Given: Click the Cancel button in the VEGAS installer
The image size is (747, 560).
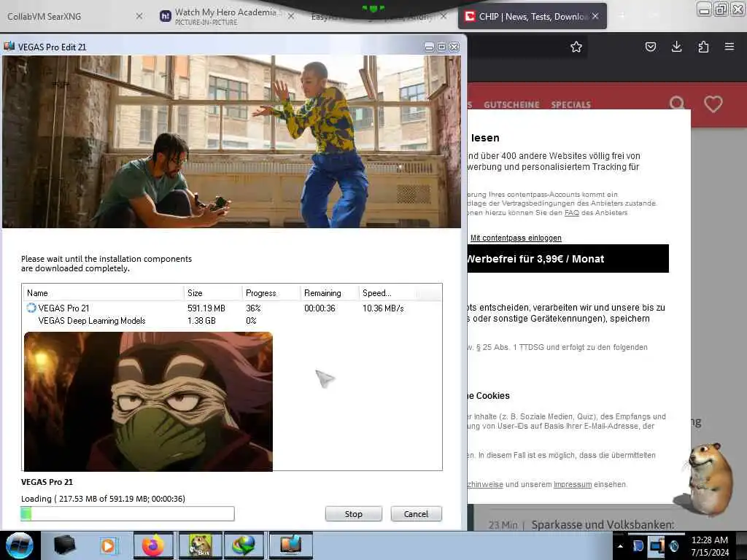Looking at the screenshot, I should point(417,514).
